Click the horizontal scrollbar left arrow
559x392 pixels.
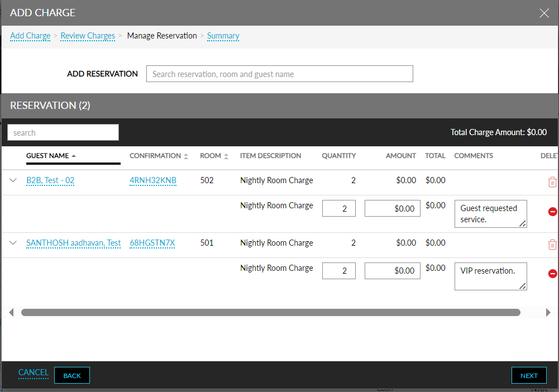11,313
